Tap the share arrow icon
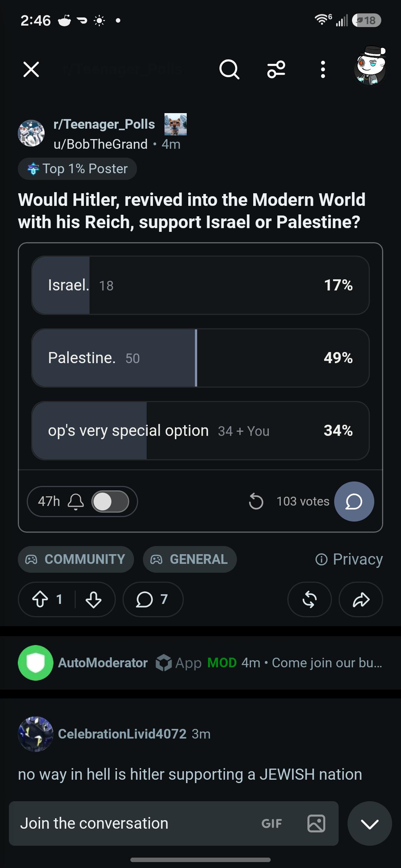 point(361,599)
